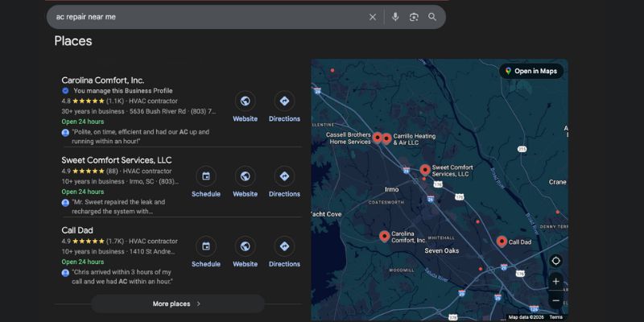Viewport: 644px width, 322px height.
Task: Zoom in on the map
Action: pyautogui.click(x=555, y=281)
